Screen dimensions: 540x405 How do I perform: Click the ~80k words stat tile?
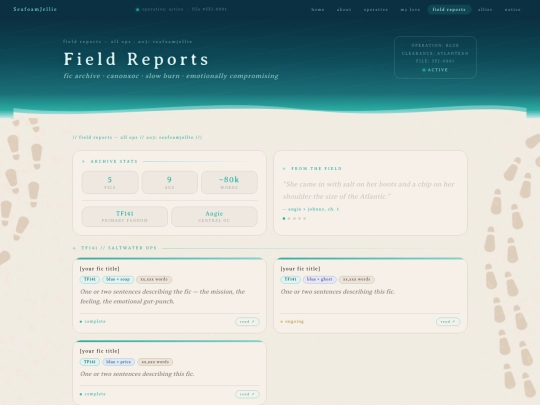coord(229,183)
